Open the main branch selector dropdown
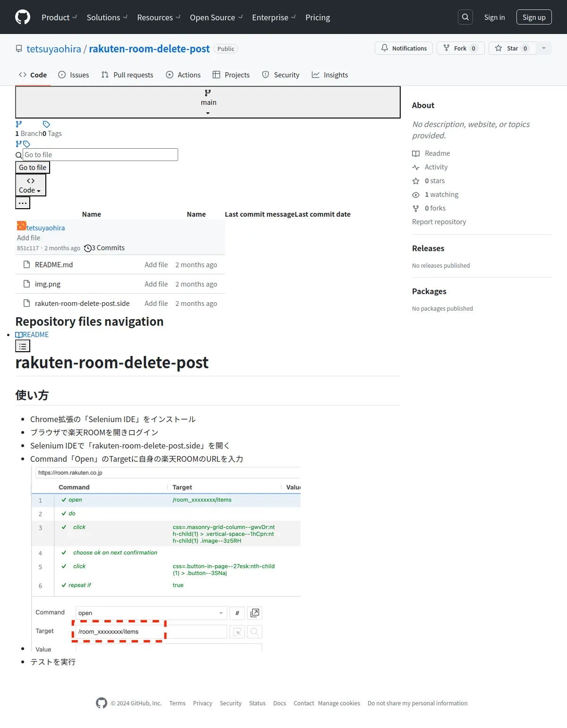This screenshot has width=567, height=728. click(208, 102)
